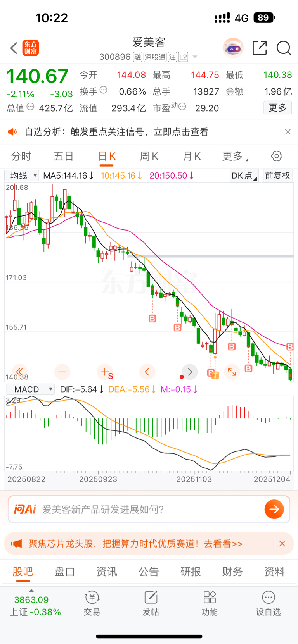The height and width of the screenshot is (644, 298).
Task: Tap the 问AI question input field
Action: 149,509
